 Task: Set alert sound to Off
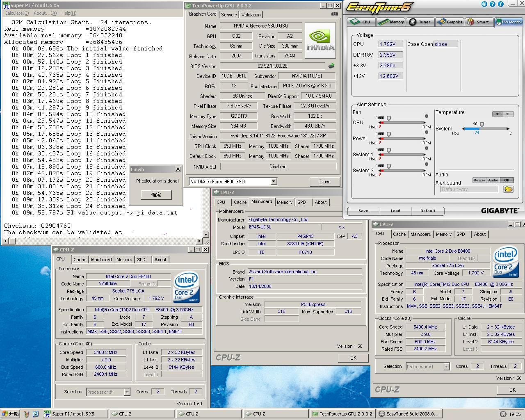click(507, 180)
